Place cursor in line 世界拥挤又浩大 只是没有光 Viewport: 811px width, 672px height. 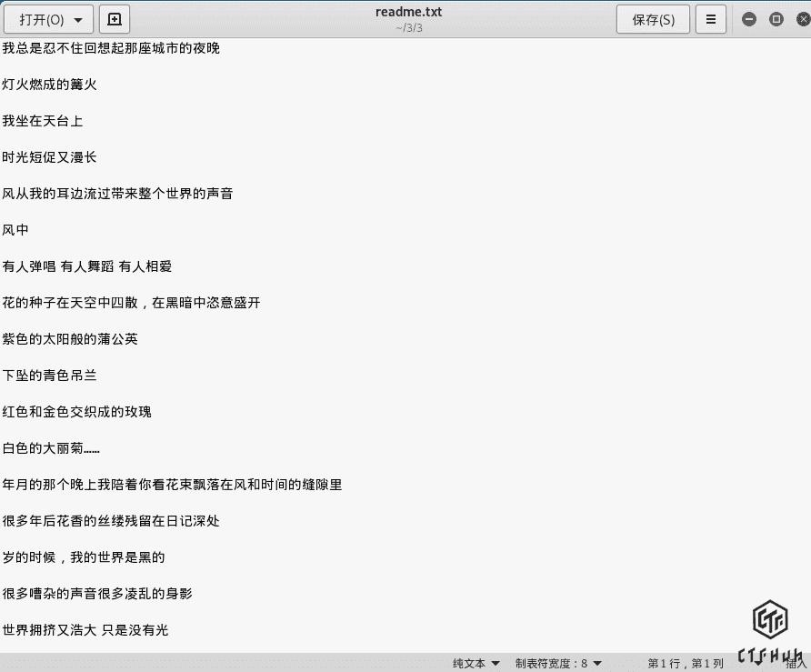pyautogui.click(x=85, y=630)
